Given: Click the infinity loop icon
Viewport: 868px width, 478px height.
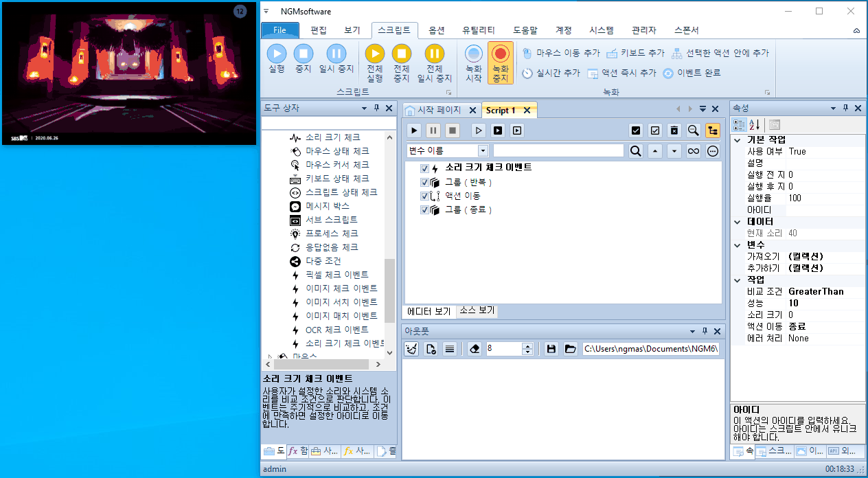Looking at the screenshot, I should [x=694, y=151].
